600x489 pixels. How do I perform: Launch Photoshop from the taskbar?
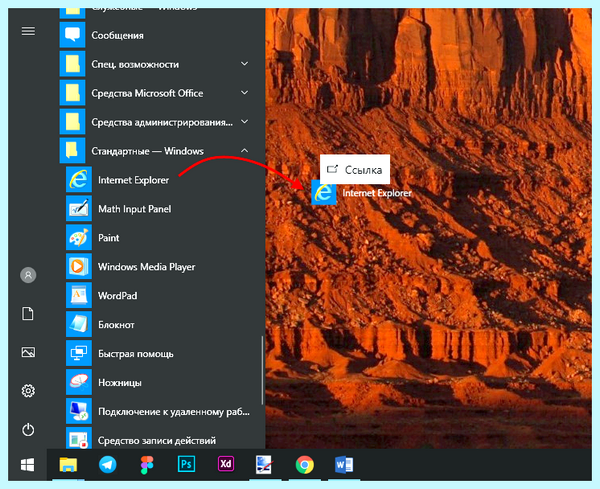click(186, 465)
